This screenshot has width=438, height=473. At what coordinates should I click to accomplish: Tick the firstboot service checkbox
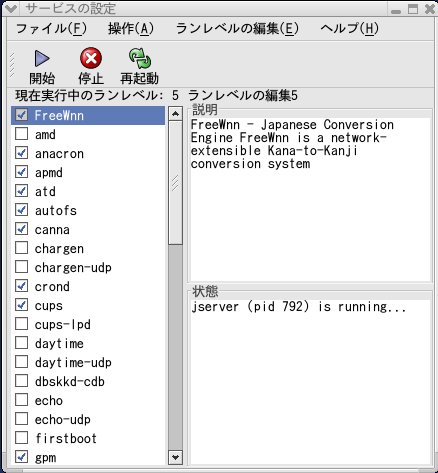tap(22, 438)
